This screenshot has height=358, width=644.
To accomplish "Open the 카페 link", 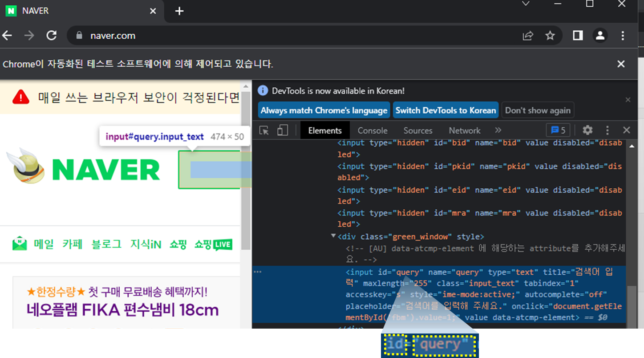I will [73, 244].
